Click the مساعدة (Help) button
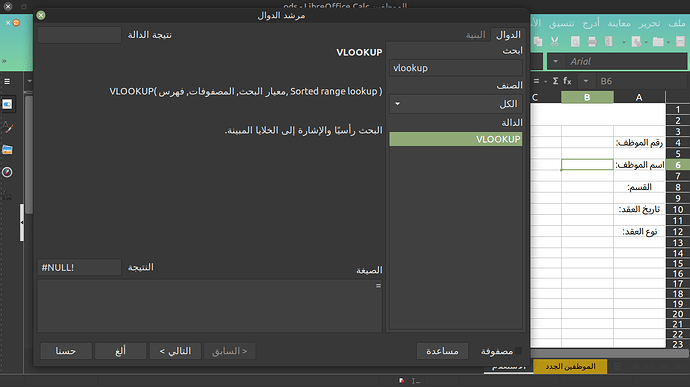Viewport: 690px width, 387px height. coord(442,351)
